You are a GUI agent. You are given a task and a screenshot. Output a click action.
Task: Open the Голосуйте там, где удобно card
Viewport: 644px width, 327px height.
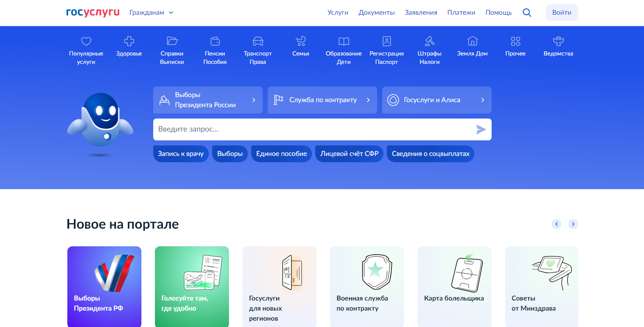[x=192, y=287]
